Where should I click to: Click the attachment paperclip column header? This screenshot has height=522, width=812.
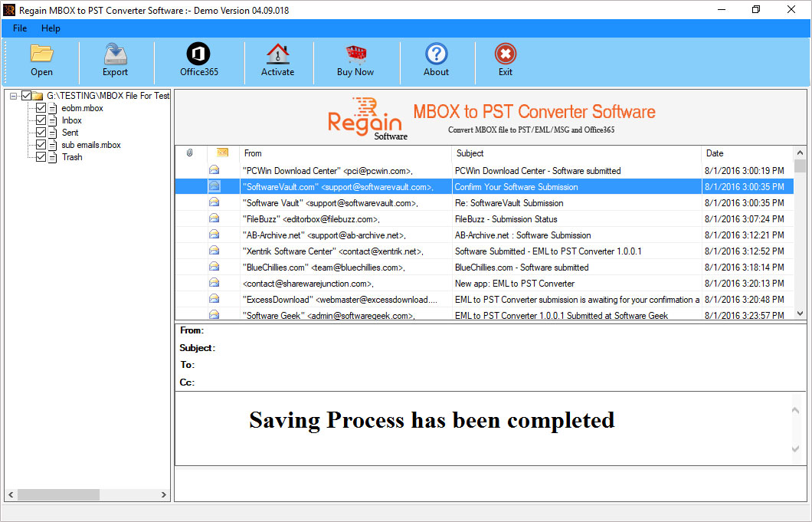click(x=190, y=153)
